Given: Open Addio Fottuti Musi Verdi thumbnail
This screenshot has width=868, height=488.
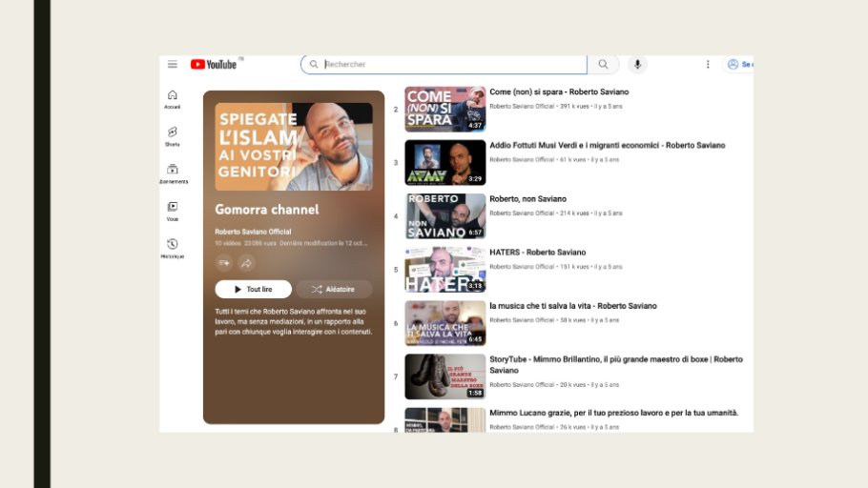Looking at the screenshot, I should [445, 162].
